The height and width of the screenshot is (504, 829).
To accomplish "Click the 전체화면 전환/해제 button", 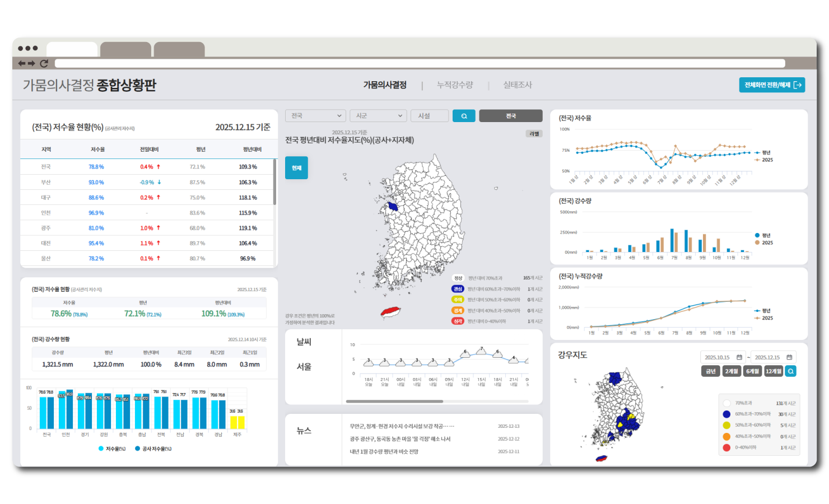I will coord(771,85).
